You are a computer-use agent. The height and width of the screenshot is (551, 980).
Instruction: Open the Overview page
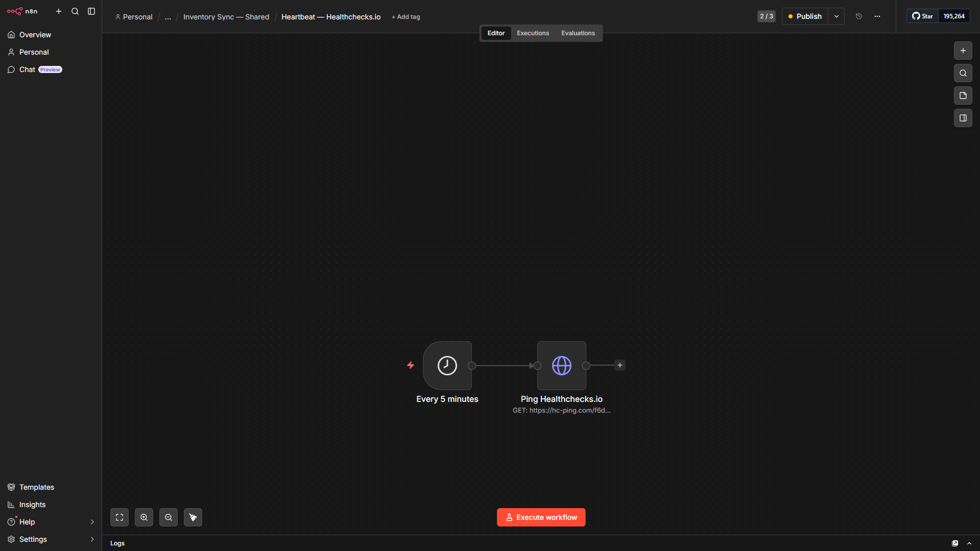pyautogui.click(x=51, y=35)
